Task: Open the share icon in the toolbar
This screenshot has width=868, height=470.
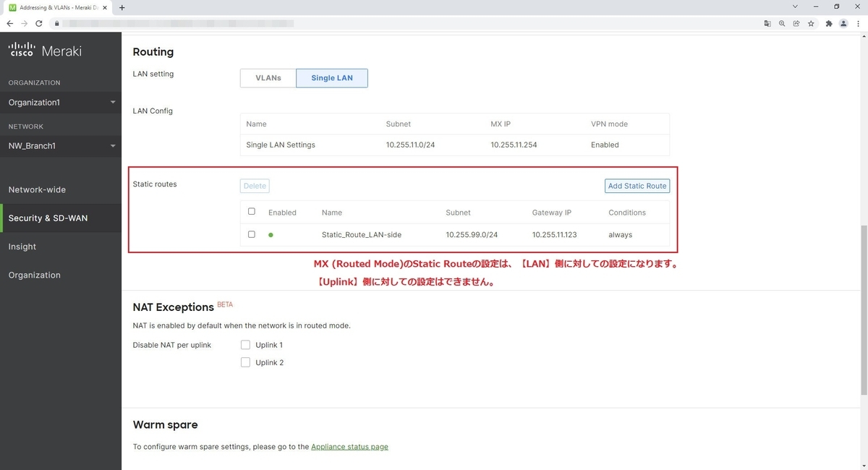Action: pyautogui.click(x=796, y=23)
